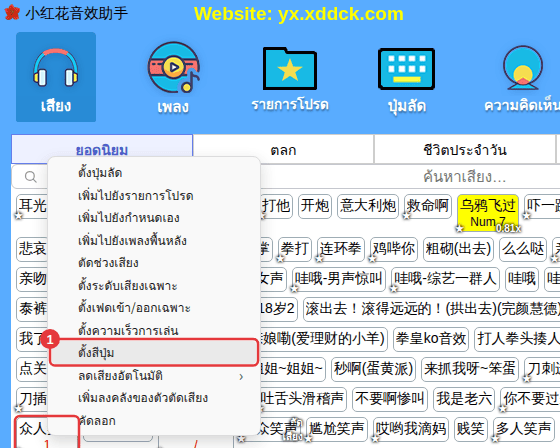Choose ตั้งเฟดเข้า/ออกเฉพาะ menu entry
Viewport: 560px width, 448px height.
coord(154,308)
